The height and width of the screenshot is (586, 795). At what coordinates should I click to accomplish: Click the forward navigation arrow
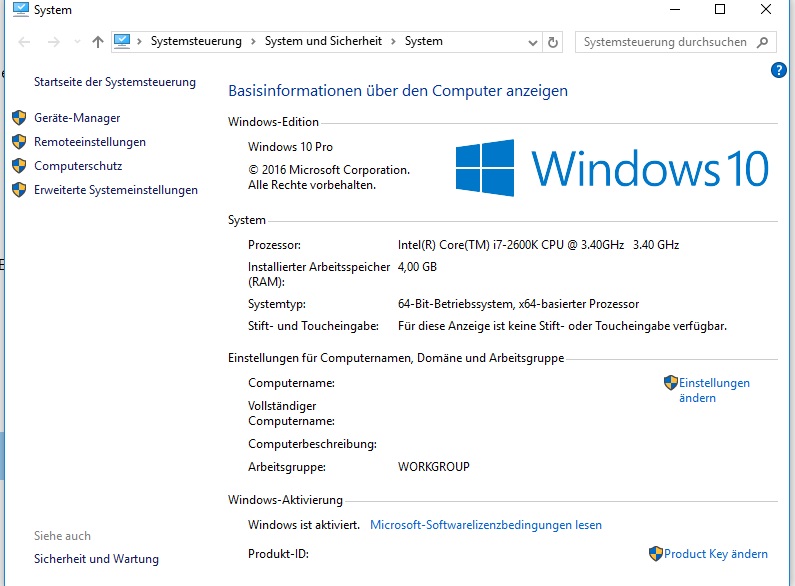[x=53, y=42]
